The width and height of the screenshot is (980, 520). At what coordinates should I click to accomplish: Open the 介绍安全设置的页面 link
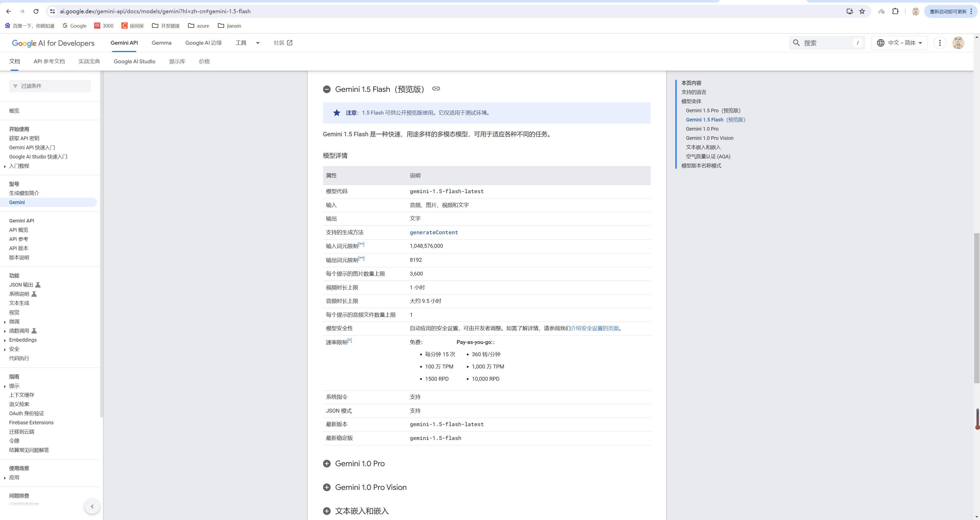click(595, 328)
